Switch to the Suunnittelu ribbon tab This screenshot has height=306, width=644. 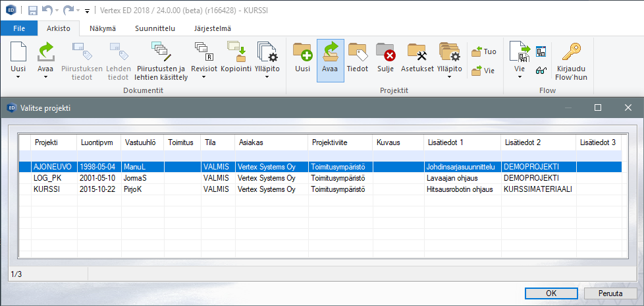point(155,28)
